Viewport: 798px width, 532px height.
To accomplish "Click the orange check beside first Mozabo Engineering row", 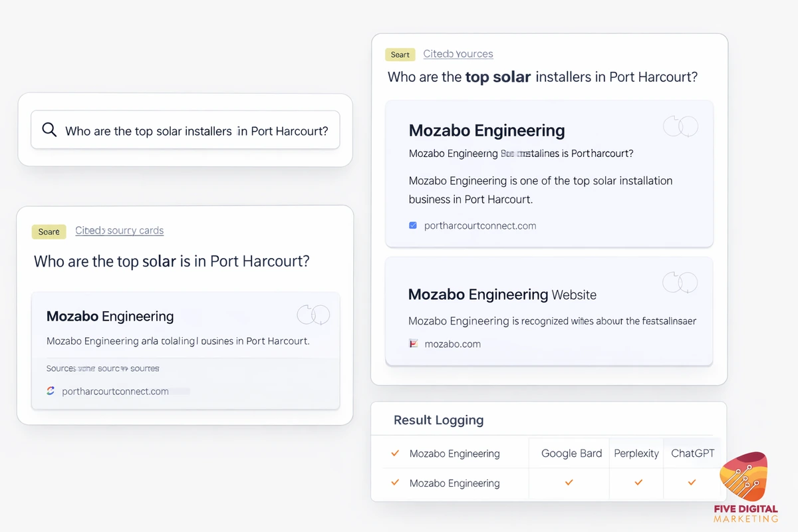I will click(x=395, y=453).
